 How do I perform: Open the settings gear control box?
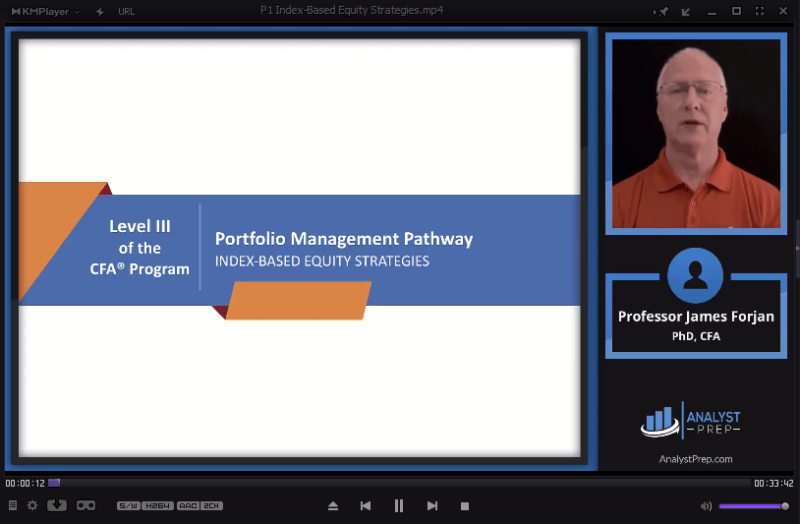coord(33,505)
